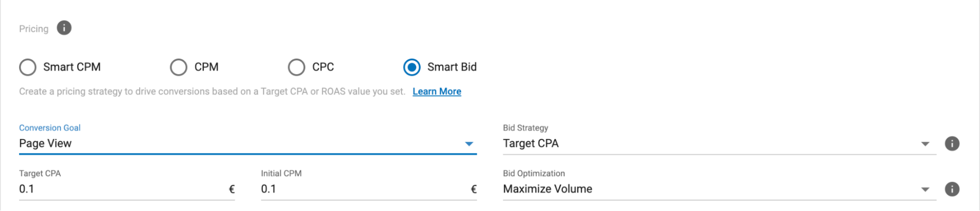Click the euro symbol in Target CPA field
The image size is (980, 211).
pyautogui.click(x=232, y=189)
